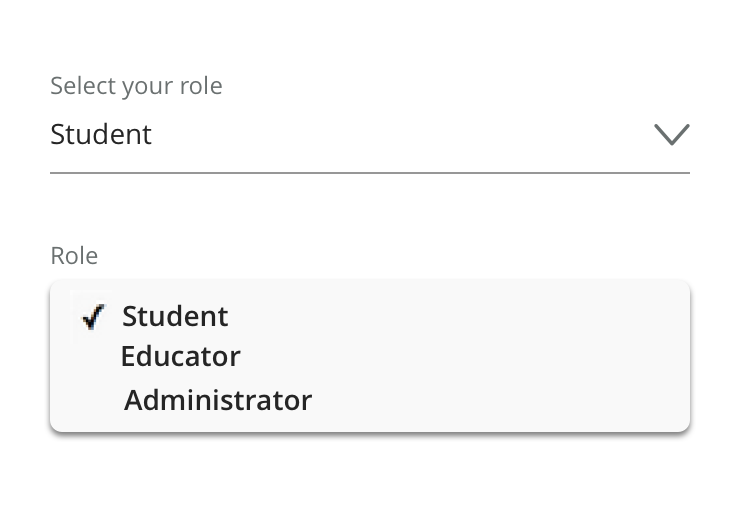Set role to Administrator
Image resolution: width=740 pixels, height=512 pixels.
pos(218,401)
